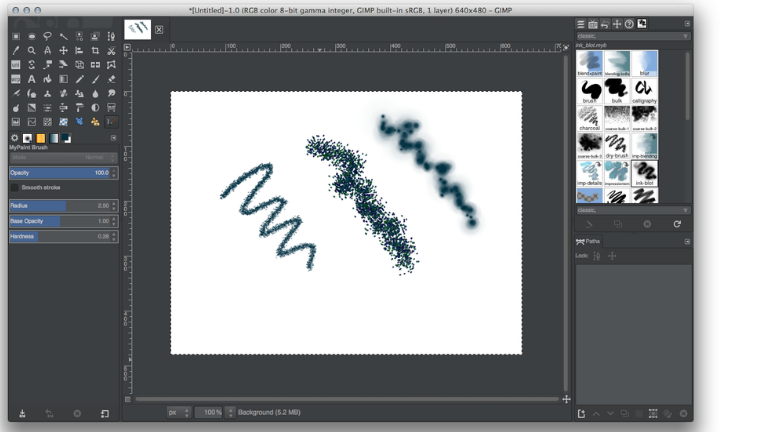This screenshot has width=768, height=432.
Task: Switch to the Paths tab
Action: (588, 241)
